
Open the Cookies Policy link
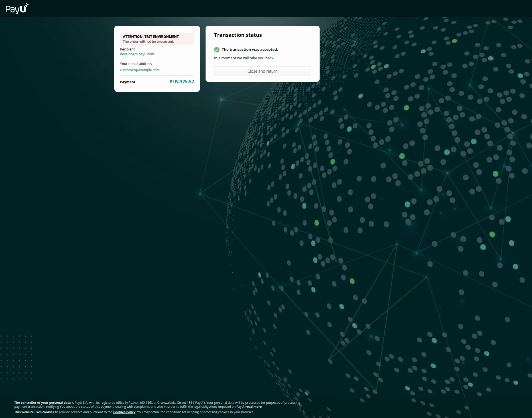(x=124, y=412)
